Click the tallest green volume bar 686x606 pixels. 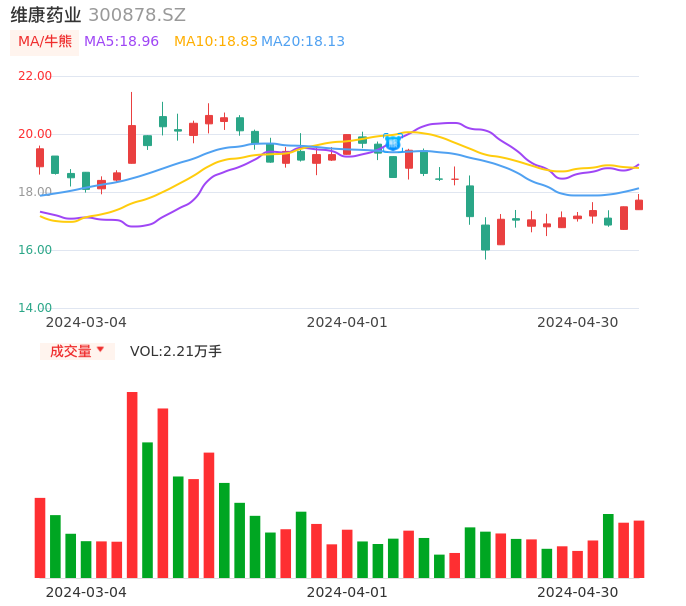(x=147, y=510)
